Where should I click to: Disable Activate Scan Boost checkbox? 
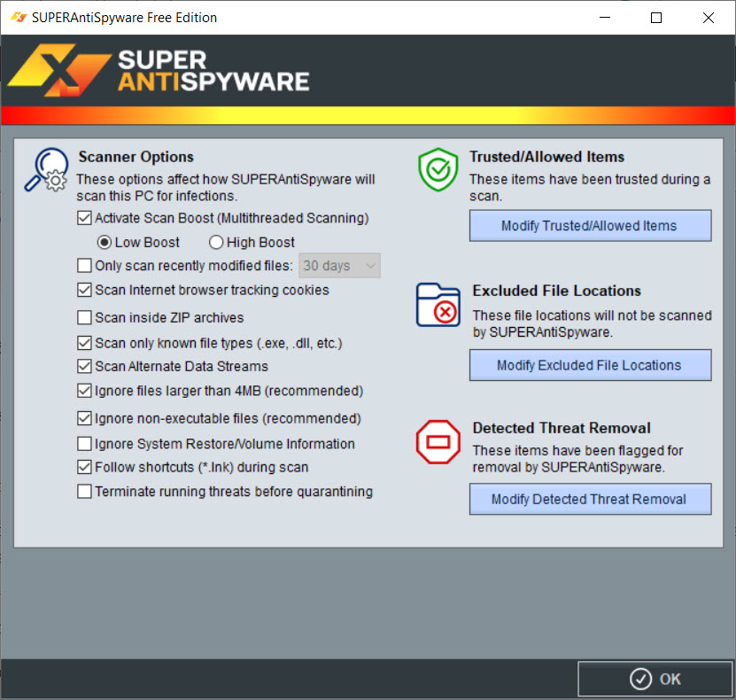84,218
